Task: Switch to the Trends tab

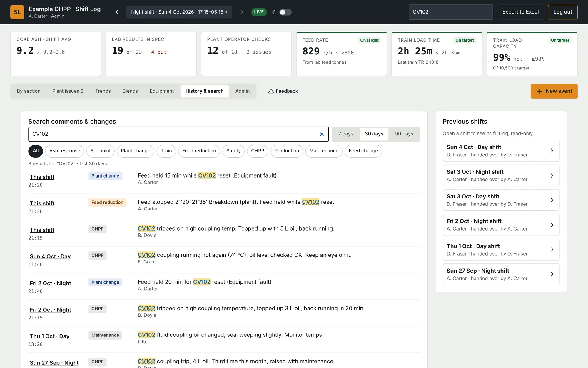Action: tap(103, 91)
